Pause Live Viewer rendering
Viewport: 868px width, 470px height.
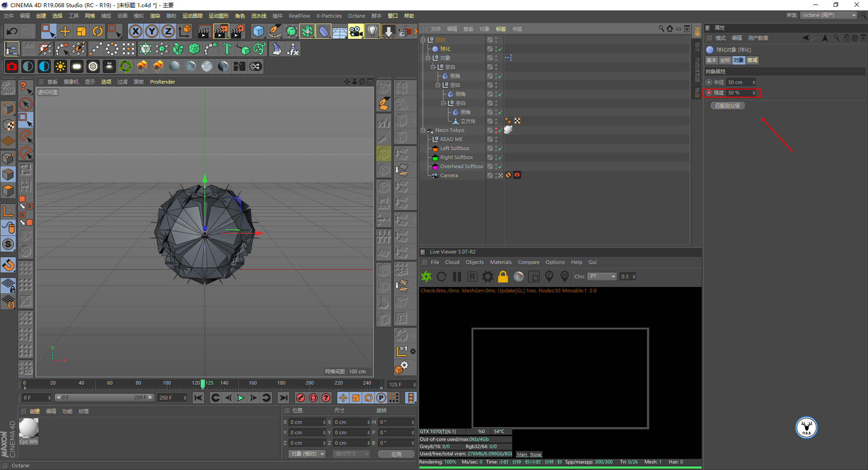457,277
